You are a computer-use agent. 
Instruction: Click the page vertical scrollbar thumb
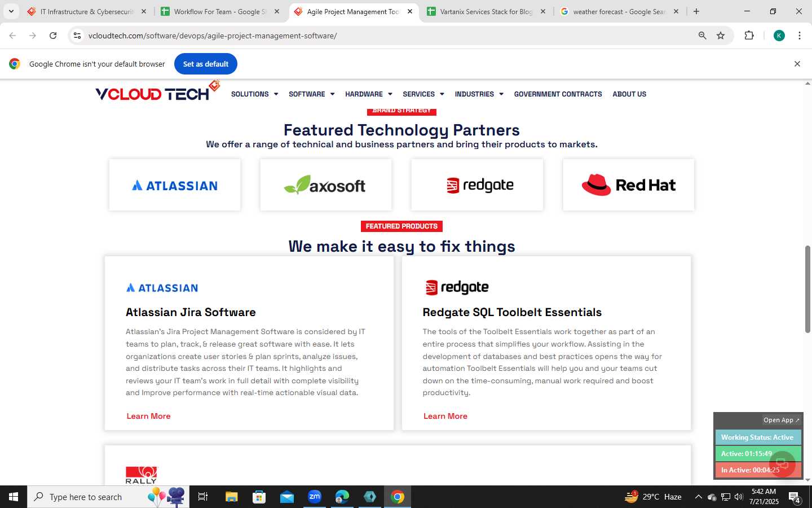807,289
